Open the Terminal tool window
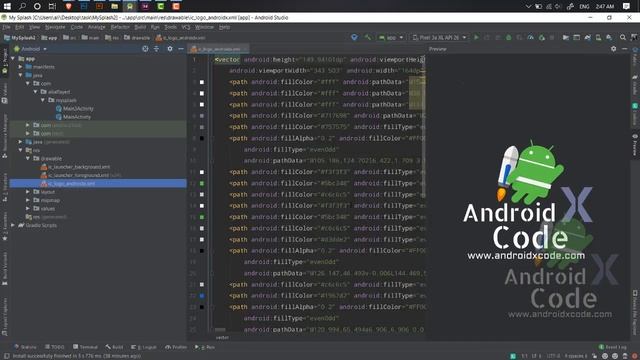Image resolution: width=640 pixels, height=360 pixels. click(85, 347)
